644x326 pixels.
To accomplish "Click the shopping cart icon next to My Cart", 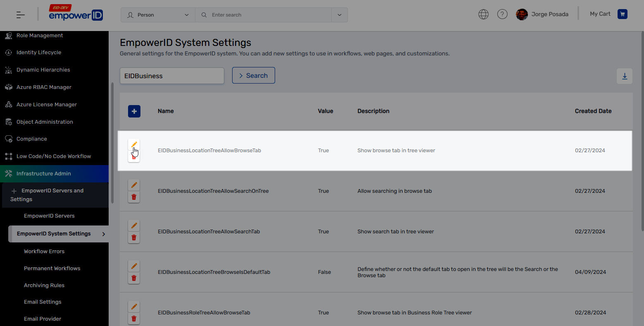I will (623, 14).
